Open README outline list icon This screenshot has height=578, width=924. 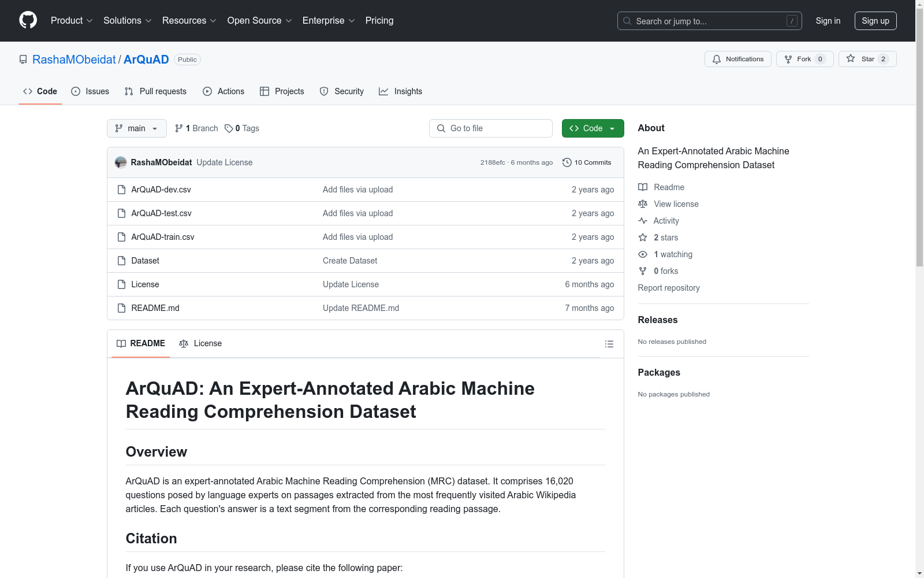(609, 344)
